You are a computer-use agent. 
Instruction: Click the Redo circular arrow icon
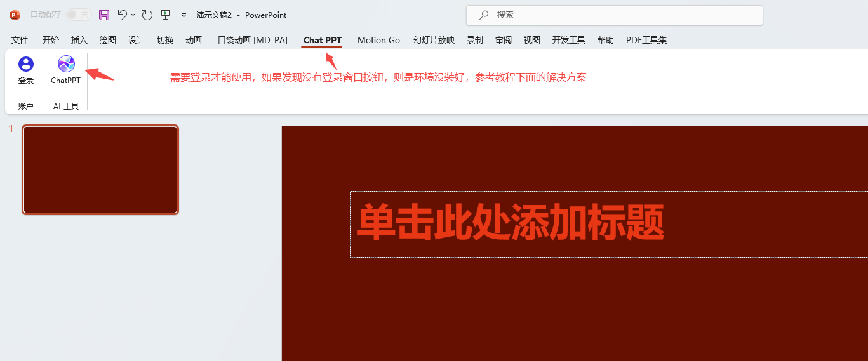147,15
